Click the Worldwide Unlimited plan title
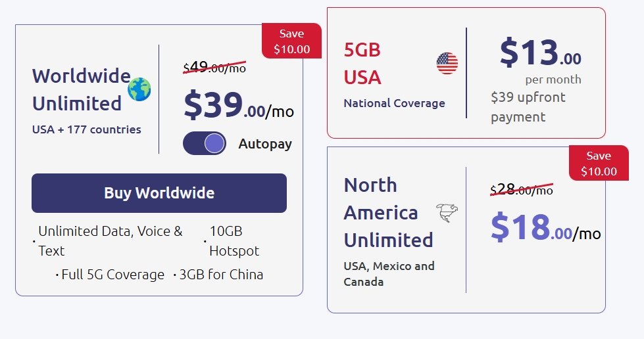The height and width of the screenshot is (339, 644). [x=81, y=89]
